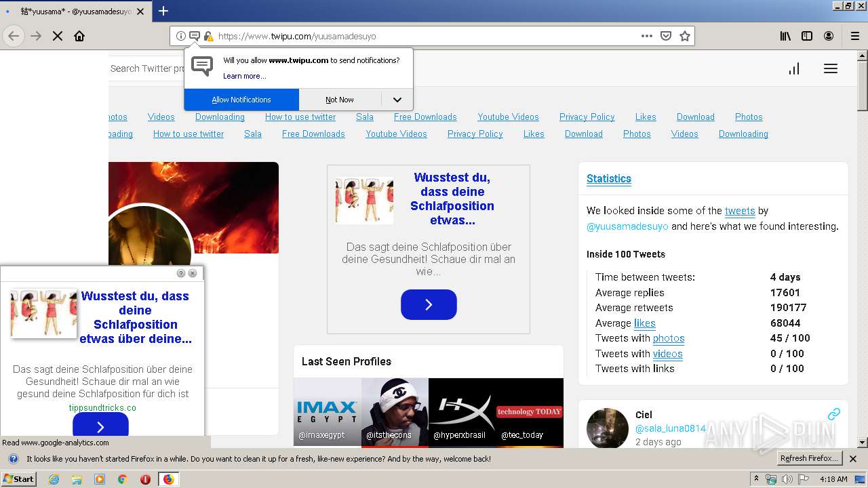Click the videos link in Tweets with videos
Screen dimensions: 868x488
tap(668, 354)
